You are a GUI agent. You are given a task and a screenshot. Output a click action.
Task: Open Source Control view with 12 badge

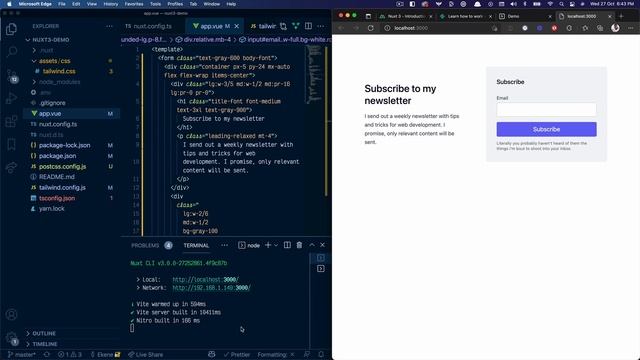(11, 76)
